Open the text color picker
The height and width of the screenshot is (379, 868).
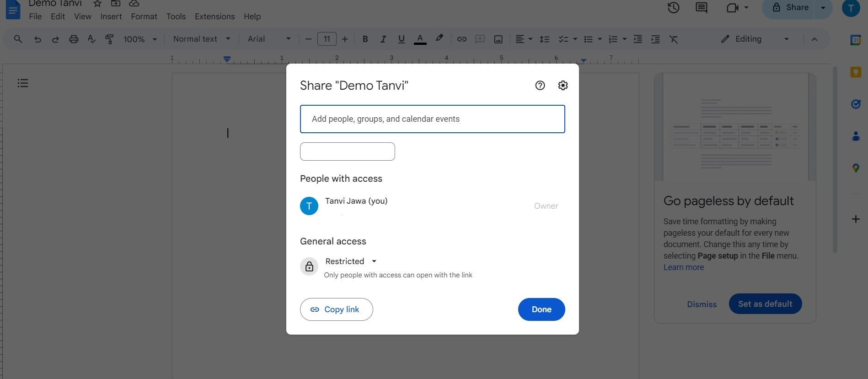click(x=420, y=39)
